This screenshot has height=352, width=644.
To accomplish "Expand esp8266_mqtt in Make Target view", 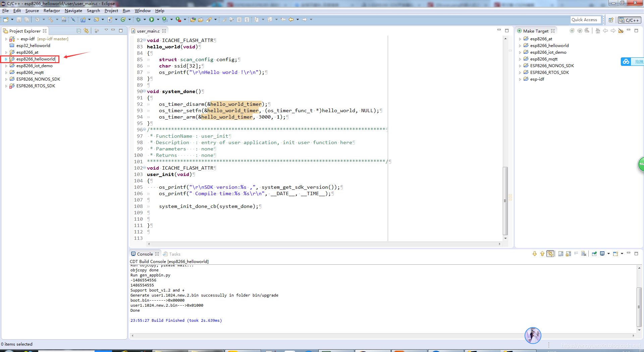I will (x=520, y=59).
